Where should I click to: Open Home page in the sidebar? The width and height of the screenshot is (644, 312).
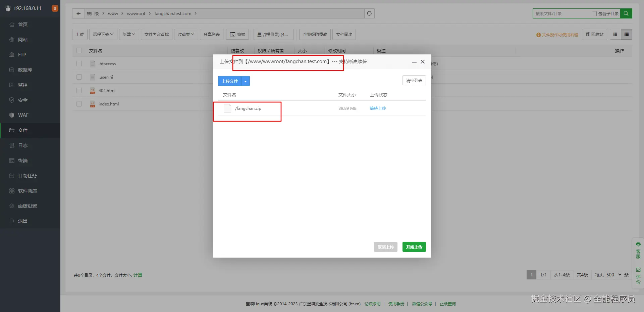[30, 25]
